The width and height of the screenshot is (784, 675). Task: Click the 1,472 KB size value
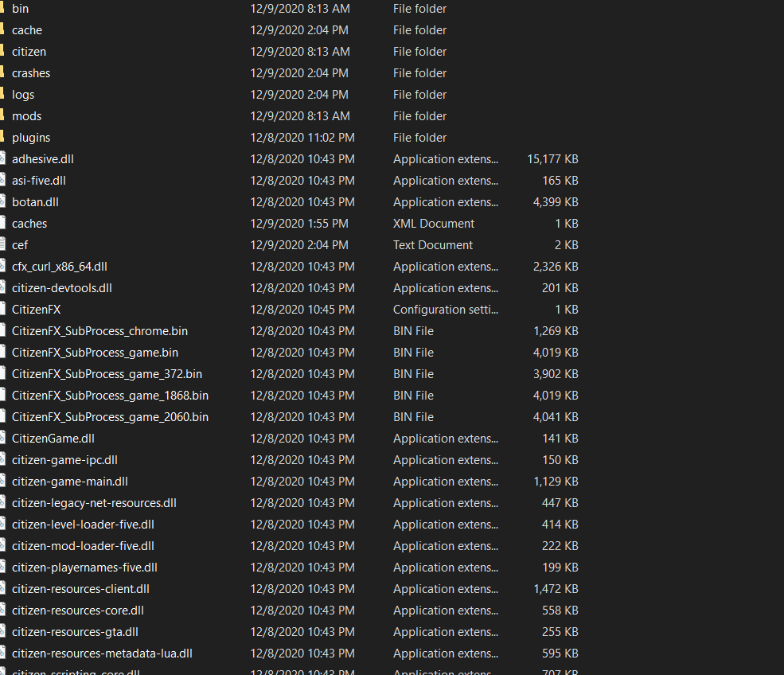point(556,589)
